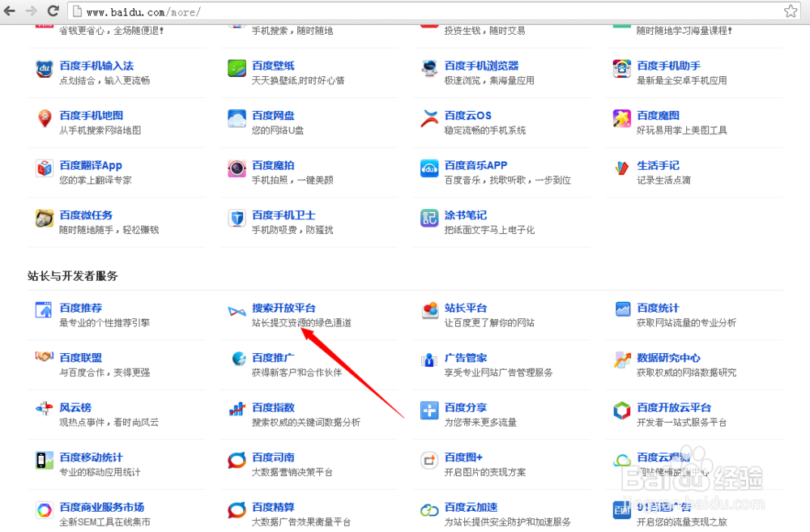Open the 百度司南 link
The height and width of the screenshot is (532, 810).
coord(273,458)
